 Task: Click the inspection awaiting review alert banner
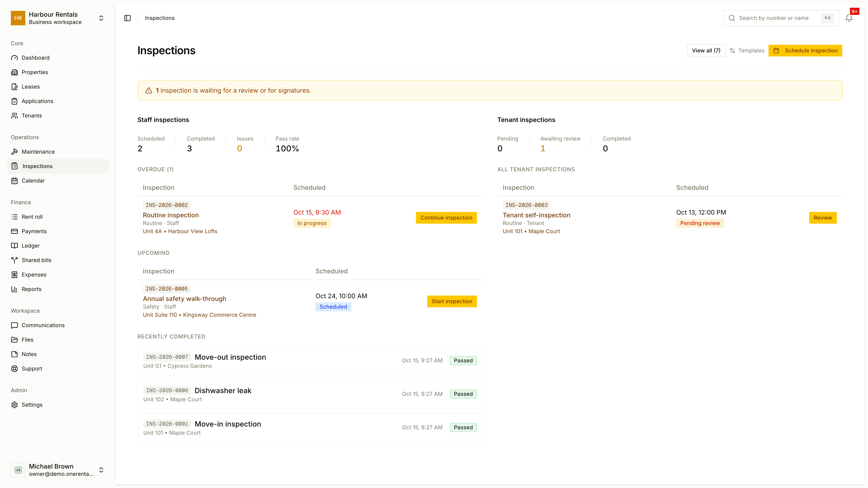pos(490,91)
